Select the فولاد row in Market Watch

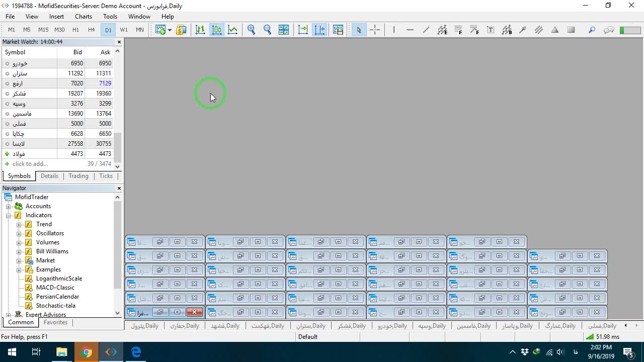57,154
